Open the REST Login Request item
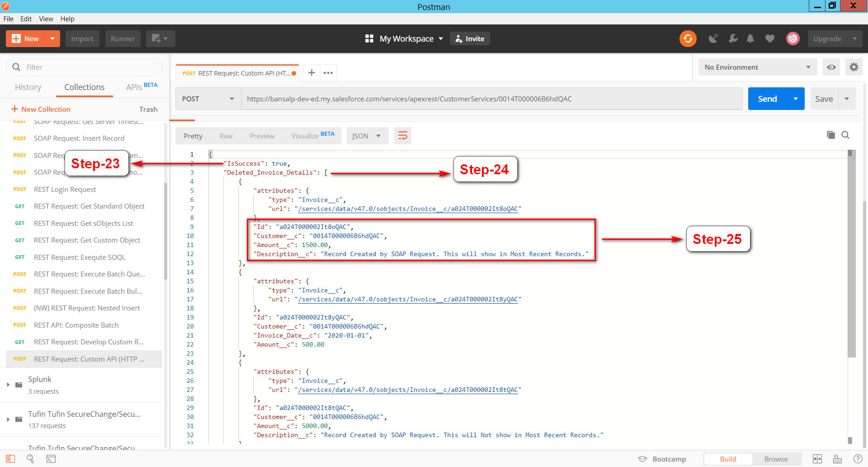The height and width of the screenshot is (467, 868). pyautogui.click(x=84, y=190)
